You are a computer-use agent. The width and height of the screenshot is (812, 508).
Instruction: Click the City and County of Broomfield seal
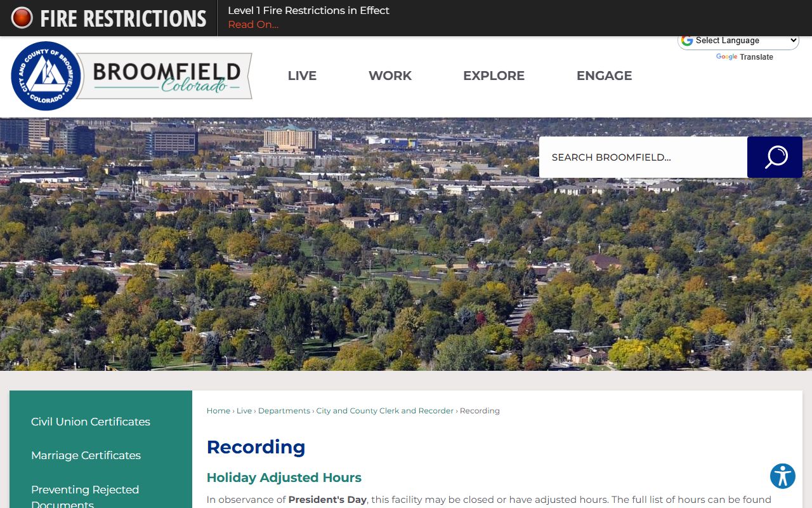46,76
